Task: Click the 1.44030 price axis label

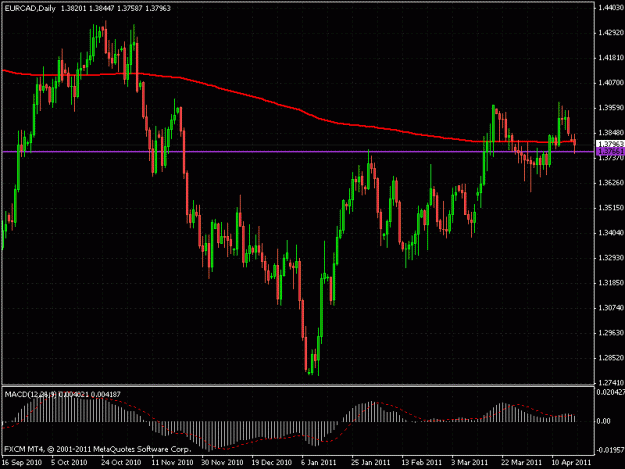Action: point(611,8)
